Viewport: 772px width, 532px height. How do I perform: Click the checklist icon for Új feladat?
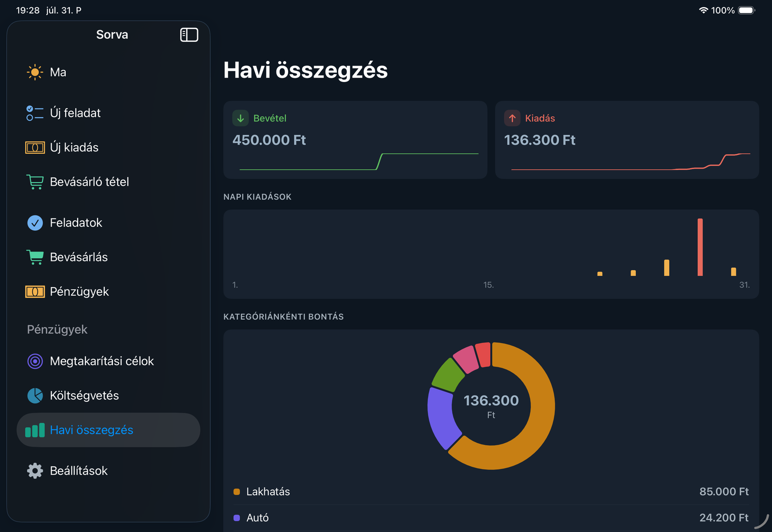click(35, 113)
